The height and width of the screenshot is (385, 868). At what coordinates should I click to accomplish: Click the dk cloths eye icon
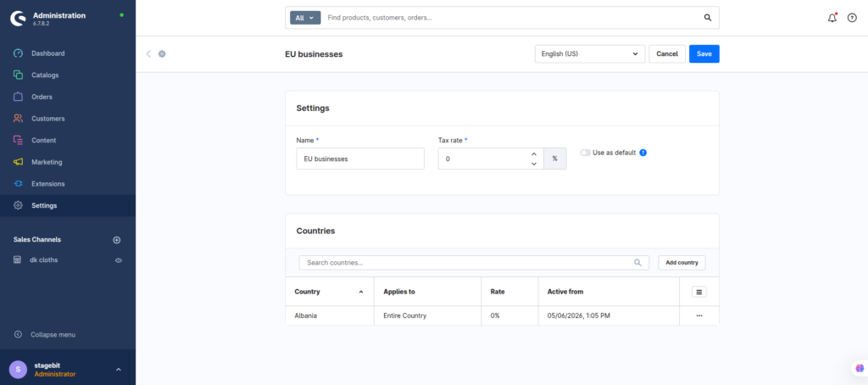[x=119, y=260]
